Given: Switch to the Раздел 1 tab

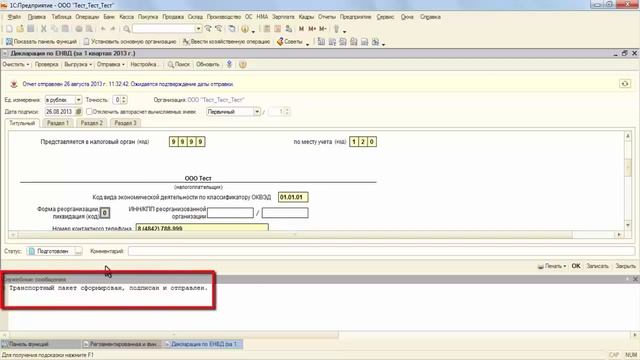Looking at the screenshot, I should coord(58,123).
